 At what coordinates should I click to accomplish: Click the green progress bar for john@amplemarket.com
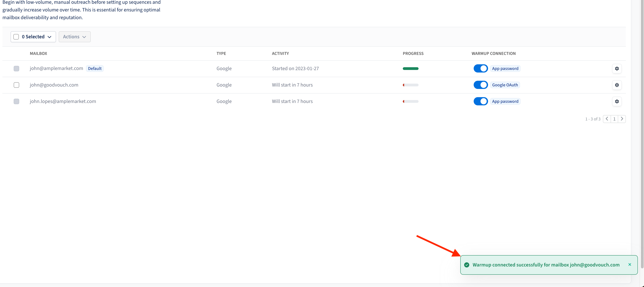click(x=410, y=69)
